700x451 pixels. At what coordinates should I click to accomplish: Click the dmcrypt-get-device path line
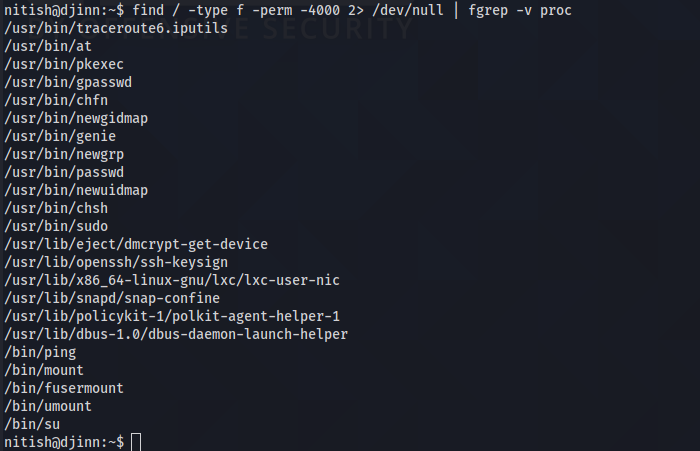[136, 244]
